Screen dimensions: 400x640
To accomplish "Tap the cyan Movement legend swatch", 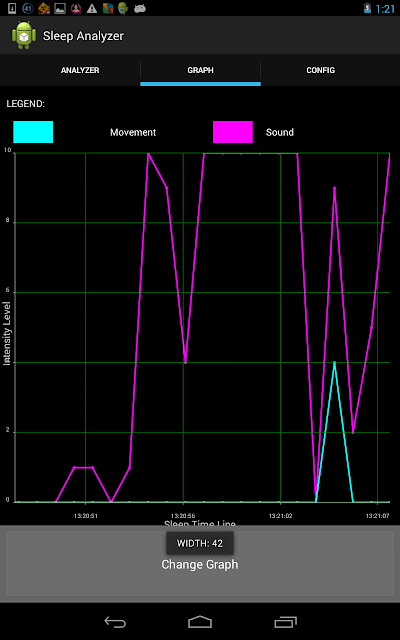I will (33, 132).
